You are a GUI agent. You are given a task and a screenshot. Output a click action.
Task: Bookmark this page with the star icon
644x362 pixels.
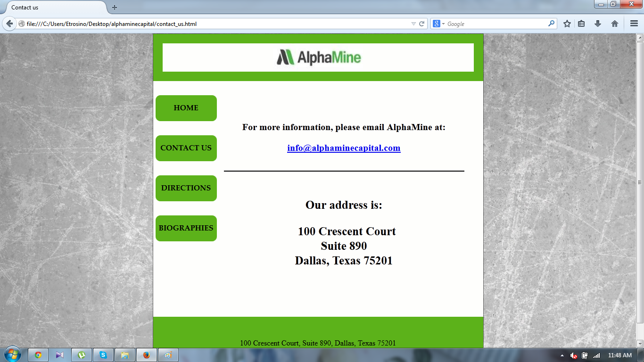(x=567, y=24)
